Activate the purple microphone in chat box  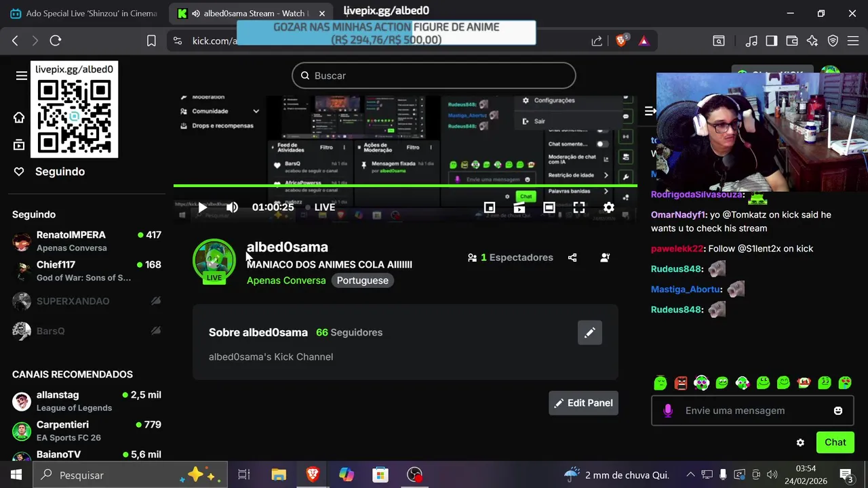point(668,411)
